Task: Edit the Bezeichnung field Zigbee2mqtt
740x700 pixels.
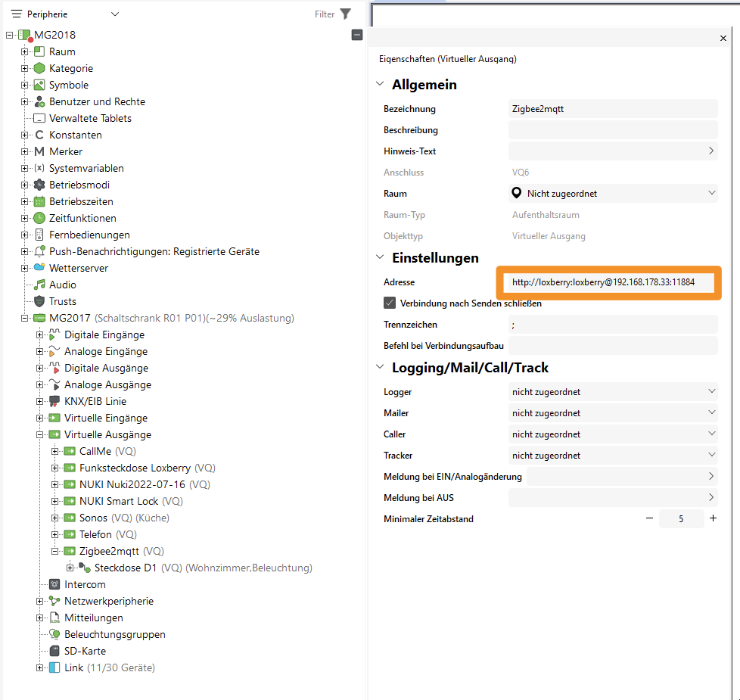Action: 613,109
